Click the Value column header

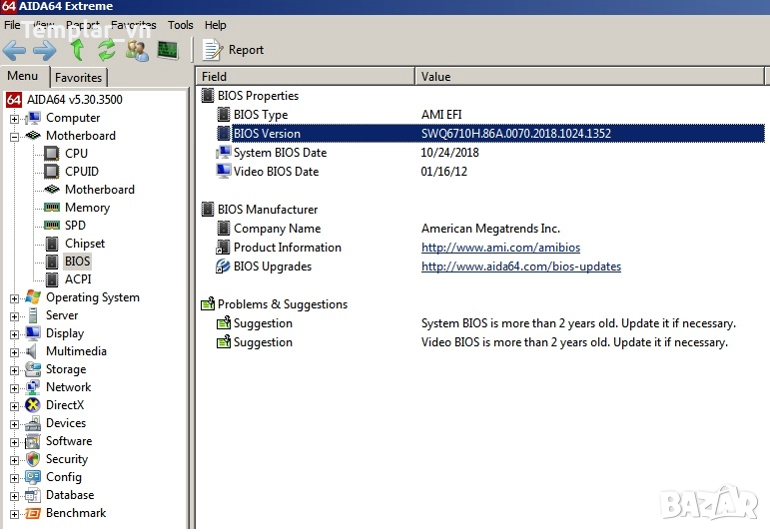[x=589, y=77]
